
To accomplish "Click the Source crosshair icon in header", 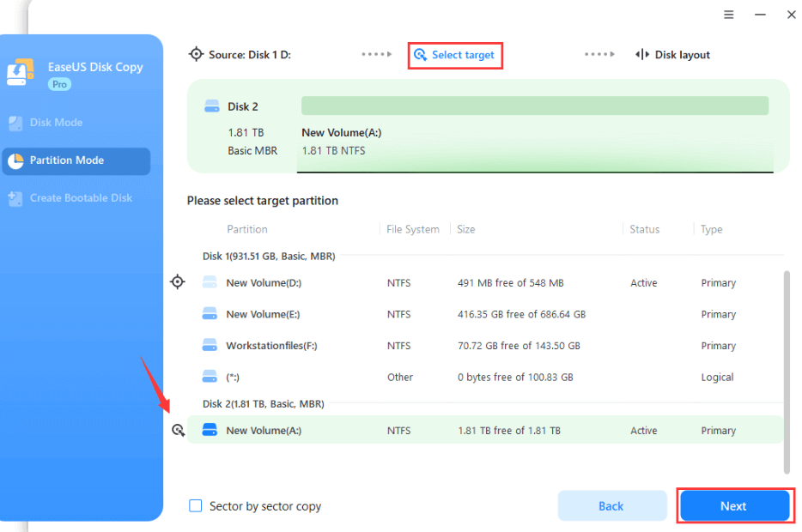I will pos(197,54).
